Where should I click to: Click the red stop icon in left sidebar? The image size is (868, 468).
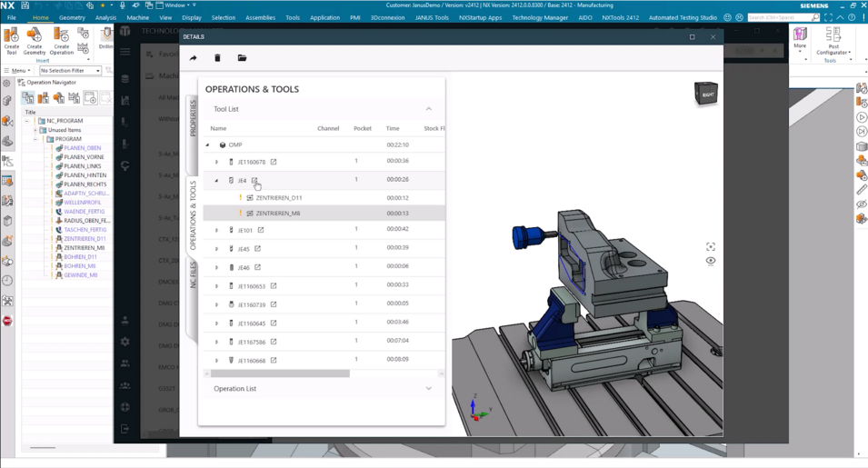[7, 321]
